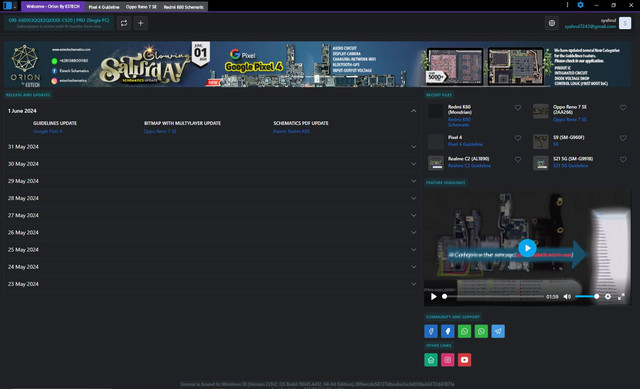
Task: Open the settings gear in title bar
Action: (580, 5)
